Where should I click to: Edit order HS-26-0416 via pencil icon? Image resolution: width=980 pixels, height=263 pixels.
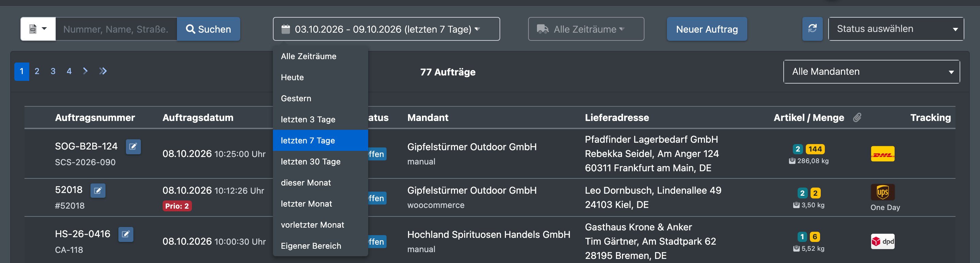[x=126, y=234]
